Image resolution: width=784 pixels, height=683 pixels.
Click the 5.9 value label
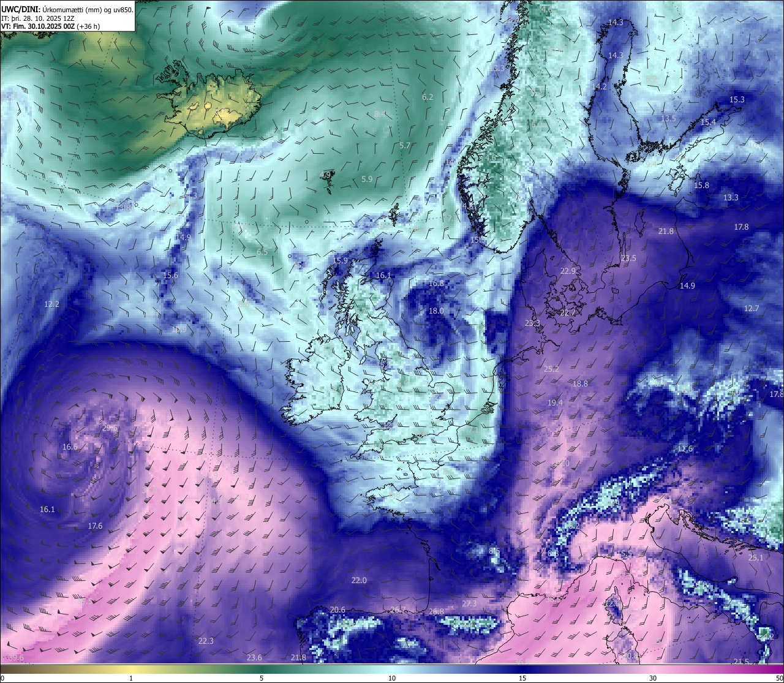pos(367,179)
